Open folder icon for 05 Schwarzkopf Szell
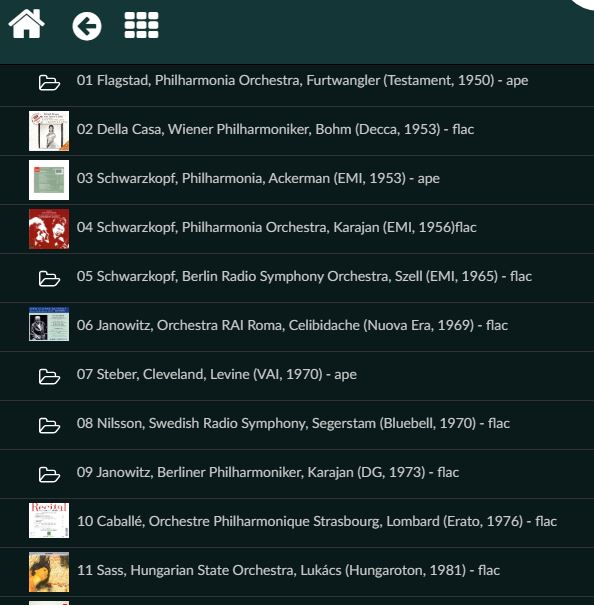 tap(49, 278)
